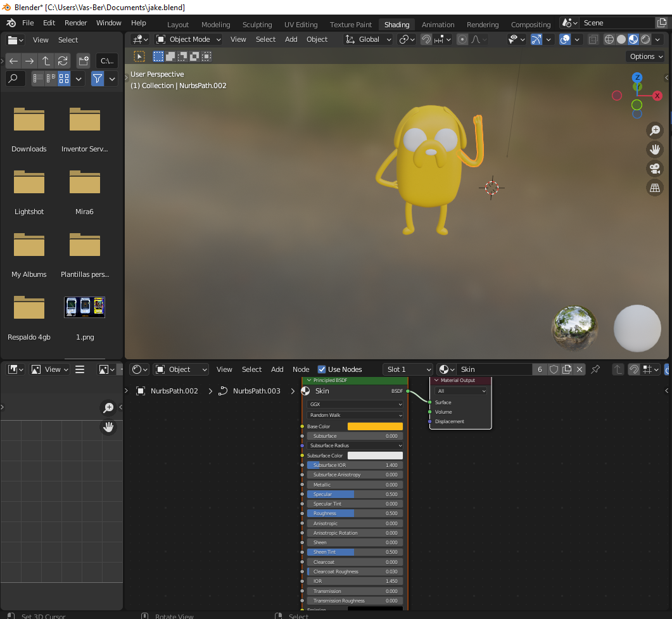Open the GGX distribution dropdown

[x=355, y=404]
